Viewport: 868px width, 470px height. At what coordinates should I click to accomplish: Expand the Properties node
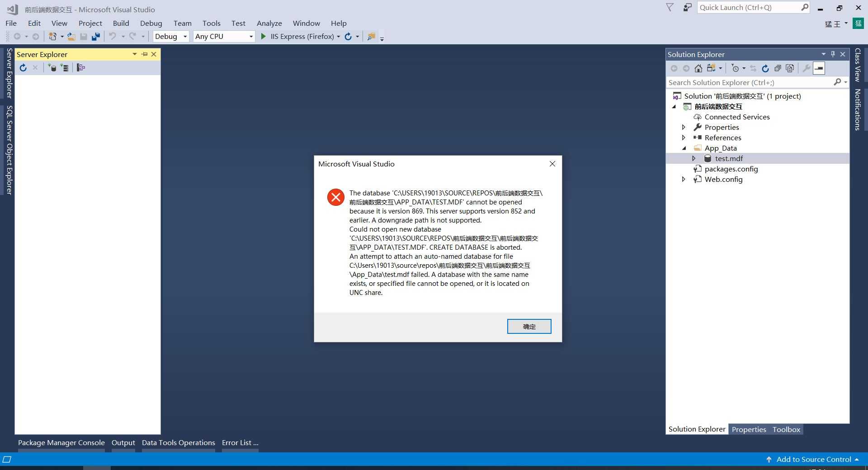(x=684, y=128)
